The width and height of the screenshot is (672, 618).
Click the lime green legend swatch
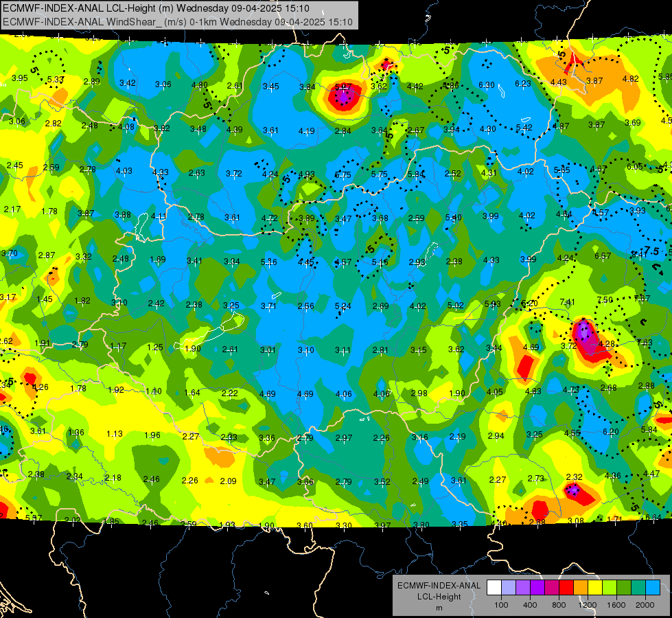click(610, 587)
